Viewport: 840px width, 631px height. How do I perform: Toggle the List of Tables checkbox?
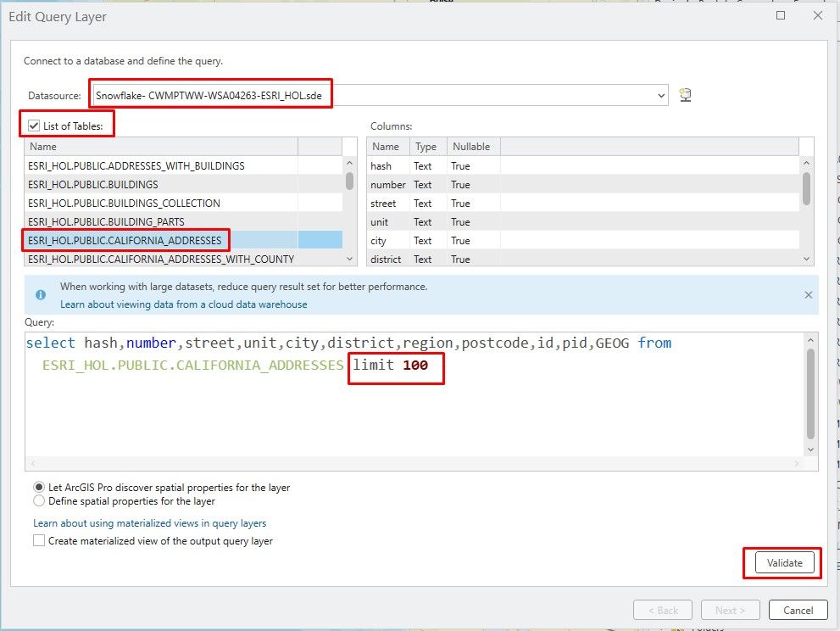pyautogui.click(x=34, y=126)
